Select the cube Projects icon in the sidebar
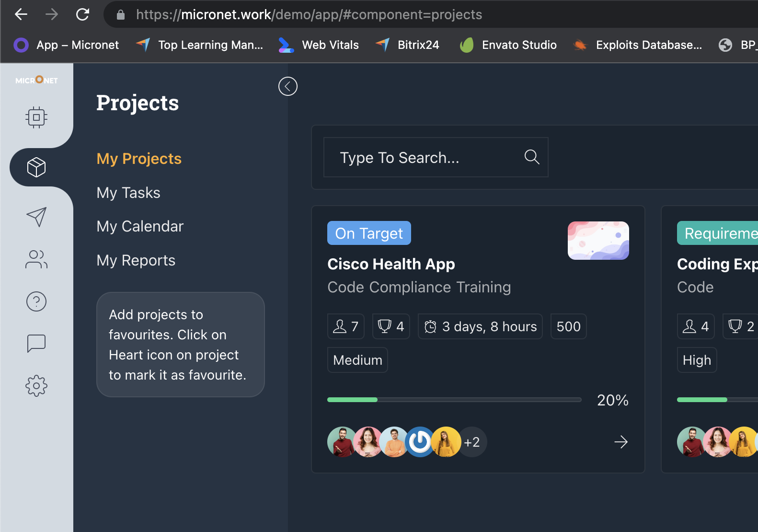This screenshot has height=532, width=758. point(36,167)
